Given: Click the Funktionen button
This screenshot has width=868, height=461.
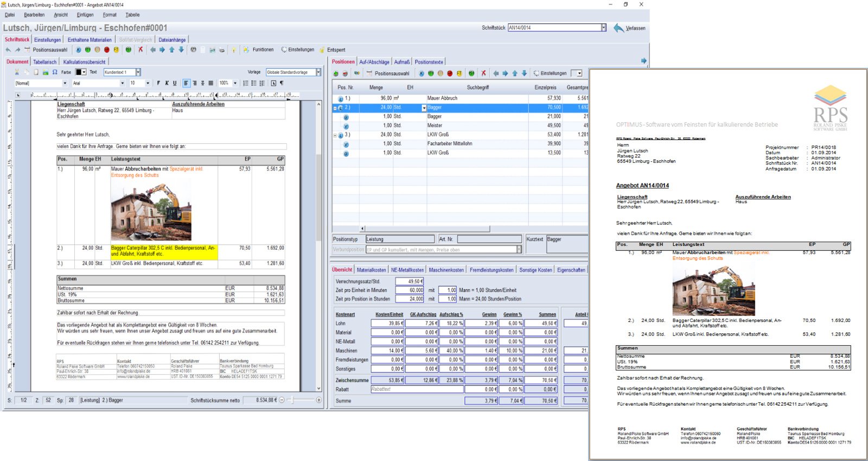Looking at the screenshot, I should pos(263,50).
